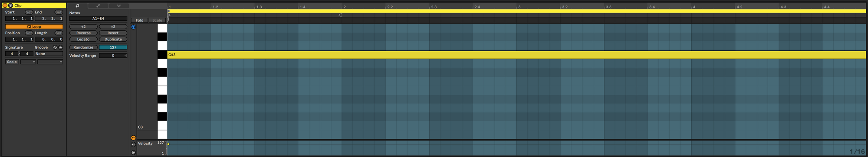Screen dimensions: 868x157
Task: Click the clip end marker triangle near bar 2
Action: click(340, 15)
